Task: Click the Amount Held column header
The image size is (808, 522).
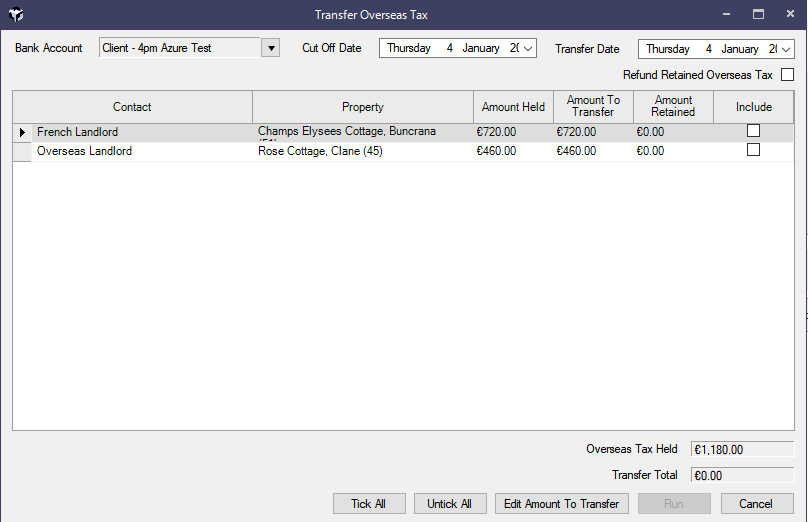Action: (513, 107)
